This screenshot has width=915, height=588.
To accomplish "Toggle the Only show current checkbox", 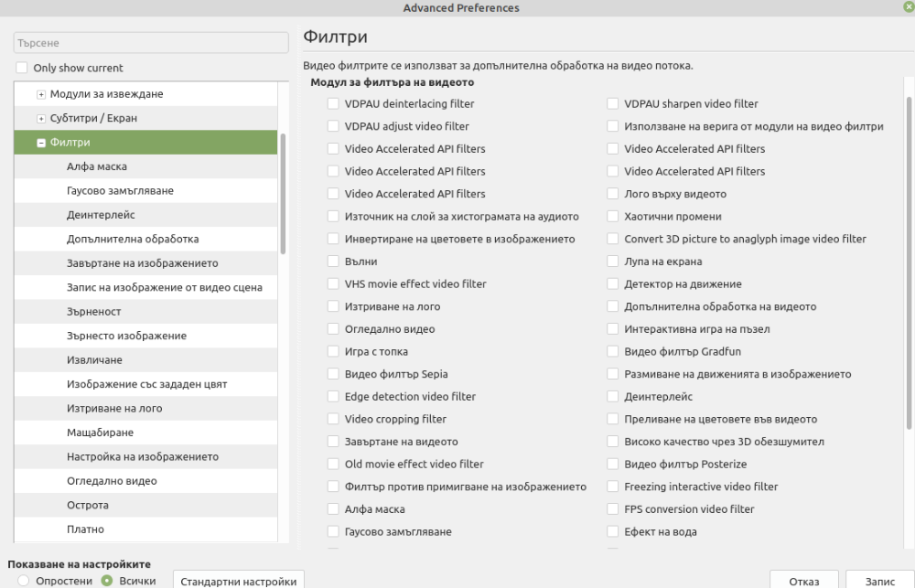I will point(22,68).
